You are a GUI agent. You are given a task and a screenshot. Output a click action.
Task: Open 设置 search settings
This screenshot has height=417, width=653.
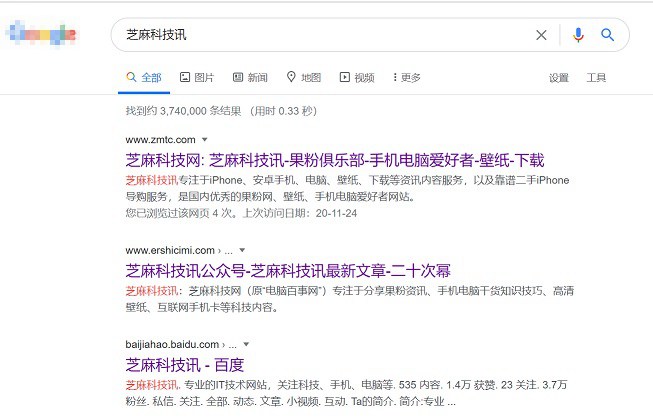(x=558, y=78)
